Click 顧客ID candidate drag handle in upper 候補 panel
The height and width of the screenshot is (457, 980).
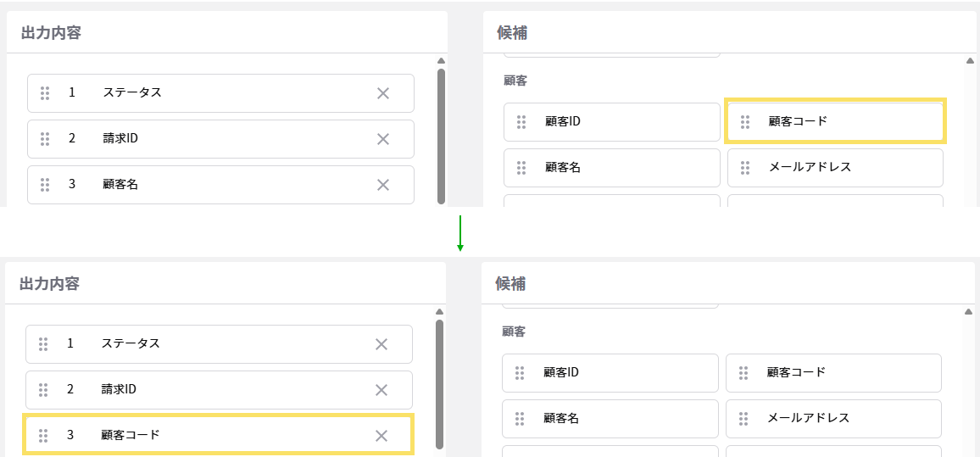(521, 122)
